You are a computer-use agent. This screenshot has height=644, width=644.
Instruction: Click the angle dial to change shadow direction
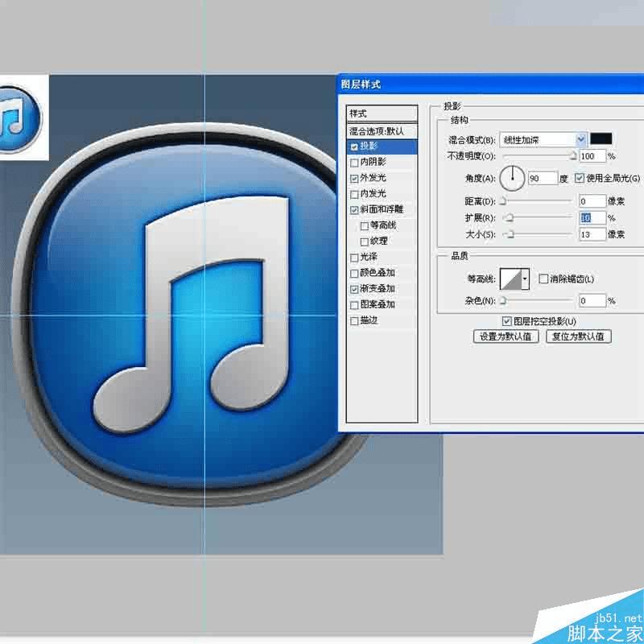coord(512,178)
